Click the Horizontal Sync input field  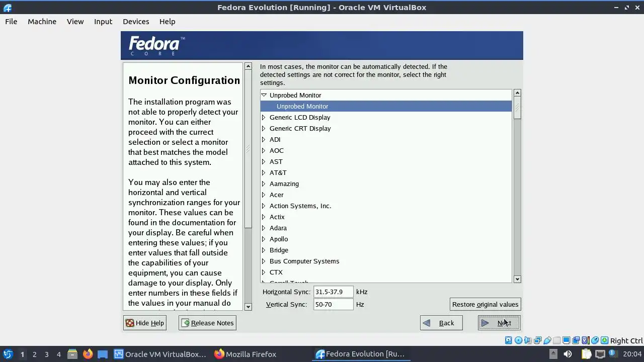(x=333, y=292)
